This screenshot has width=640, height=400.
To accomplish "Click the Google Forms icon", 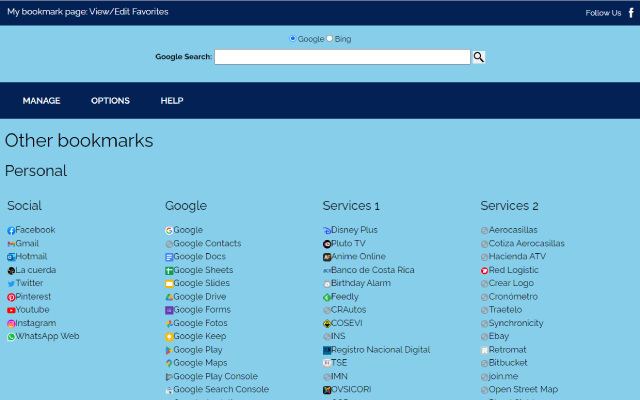I will pyautogui.click(x=169, y=310).
